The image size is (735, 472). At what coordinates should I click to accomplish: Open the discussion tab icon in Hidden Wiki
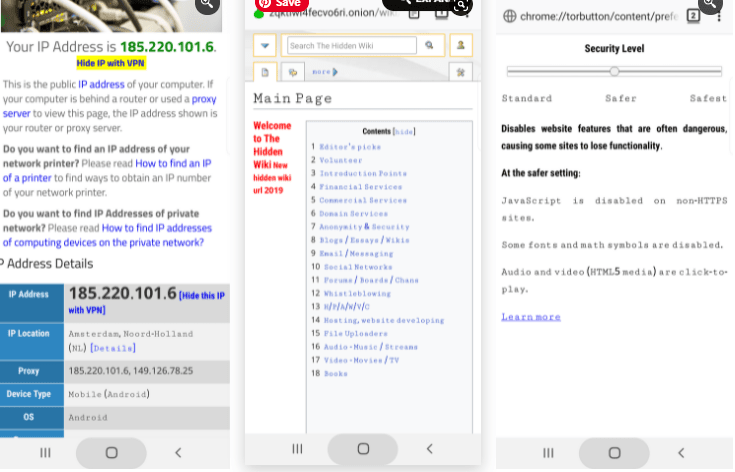point(293,73)
